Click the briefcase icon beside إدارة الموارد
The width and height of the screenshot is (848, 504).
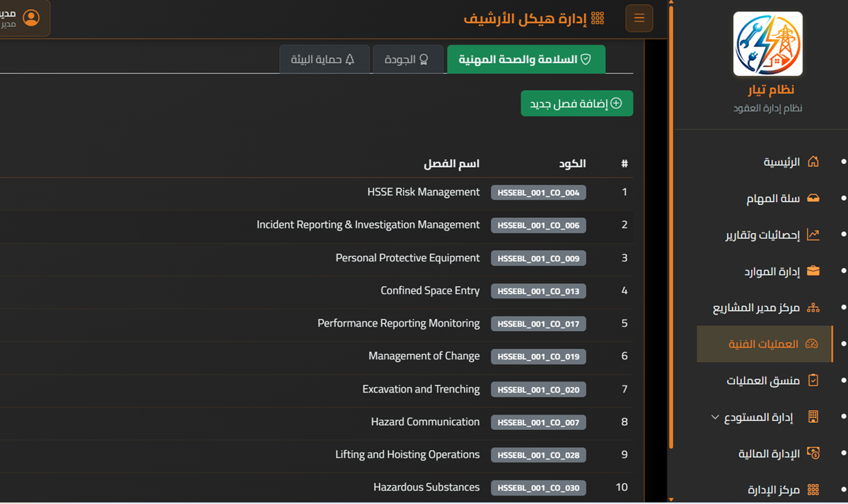coord(813,271)
